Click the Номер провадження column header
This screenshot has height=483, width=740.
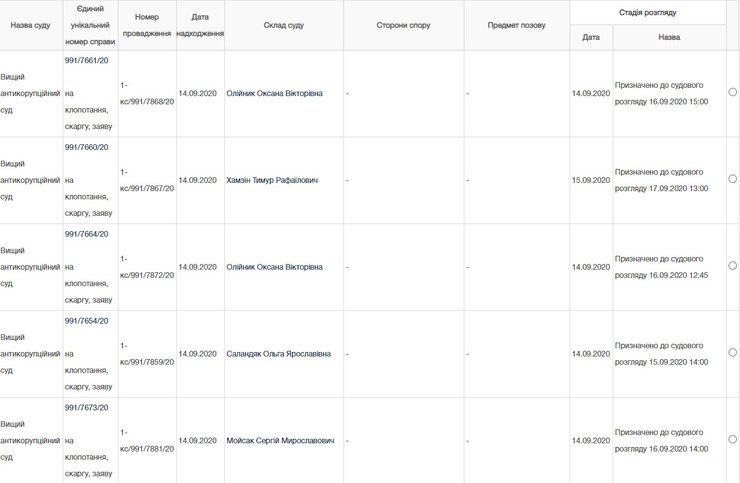click(147, 24)
